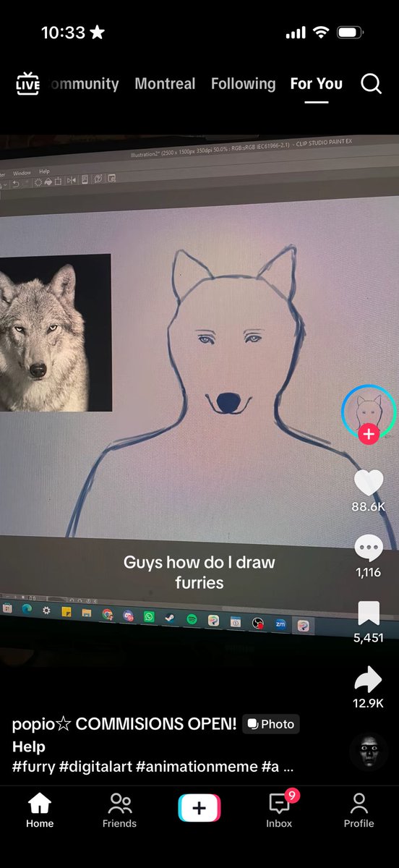Viewport: 399px width, 868px height.
Task: Click WhatsApp icon on Windows taskbar
Action: pos(149,617)
